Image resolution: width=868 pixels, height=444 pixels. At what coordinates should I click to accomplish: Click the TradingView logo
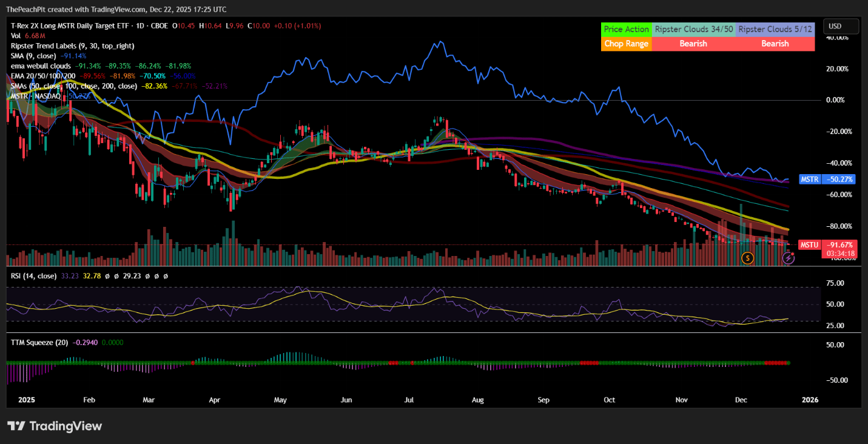(x=55, y=426)
